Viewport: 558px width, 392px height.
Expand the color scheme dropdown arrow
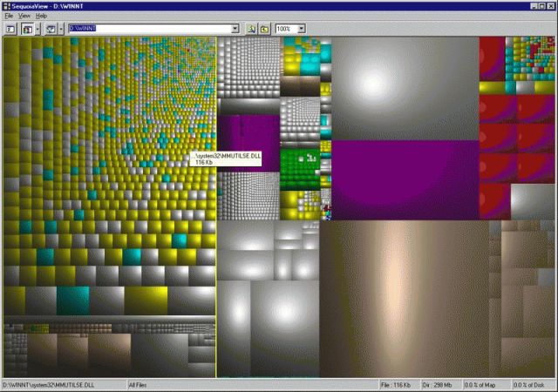tap(37, 29)
